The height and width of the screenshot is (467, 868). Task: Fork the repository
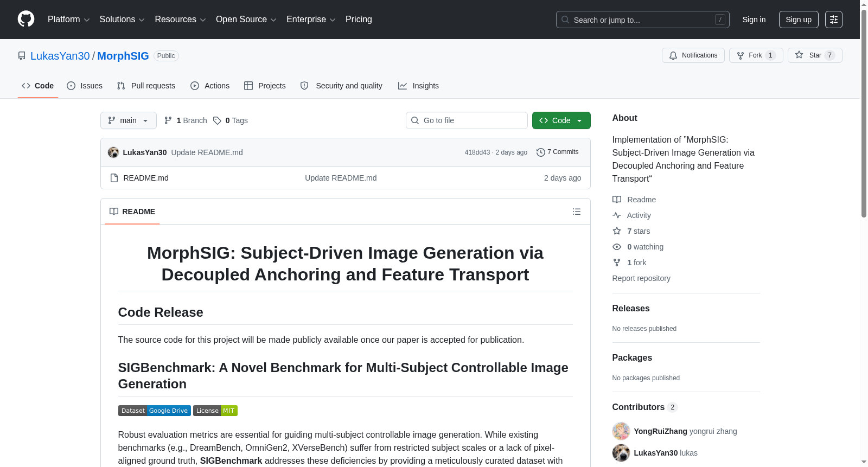tap(756, 55)
